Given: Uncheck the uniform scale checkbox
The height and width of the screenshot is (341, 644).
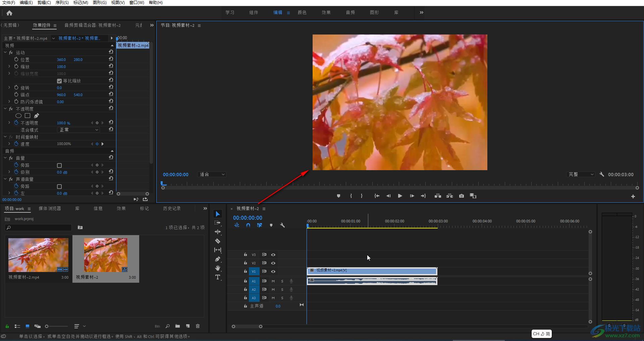Looking at the screenshot, I should [59, 81].
